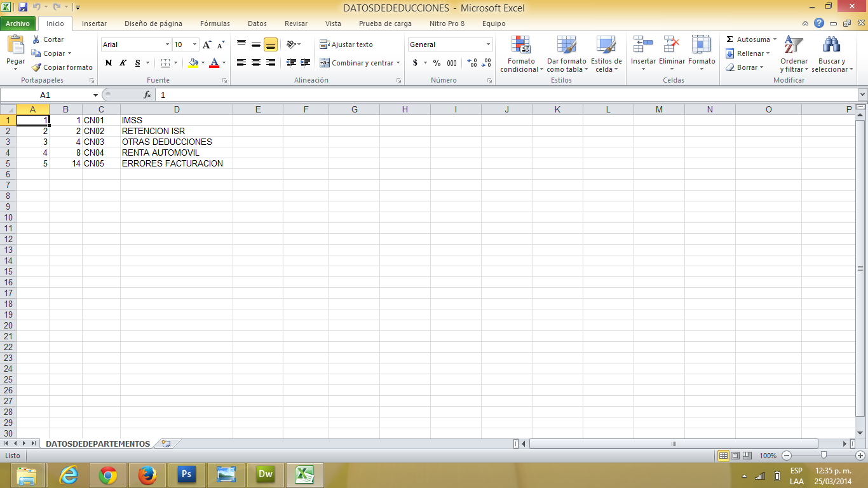Click the Buscar y seleccionar binoculars
Screen dimensions: 868x488
click(831, 46)
